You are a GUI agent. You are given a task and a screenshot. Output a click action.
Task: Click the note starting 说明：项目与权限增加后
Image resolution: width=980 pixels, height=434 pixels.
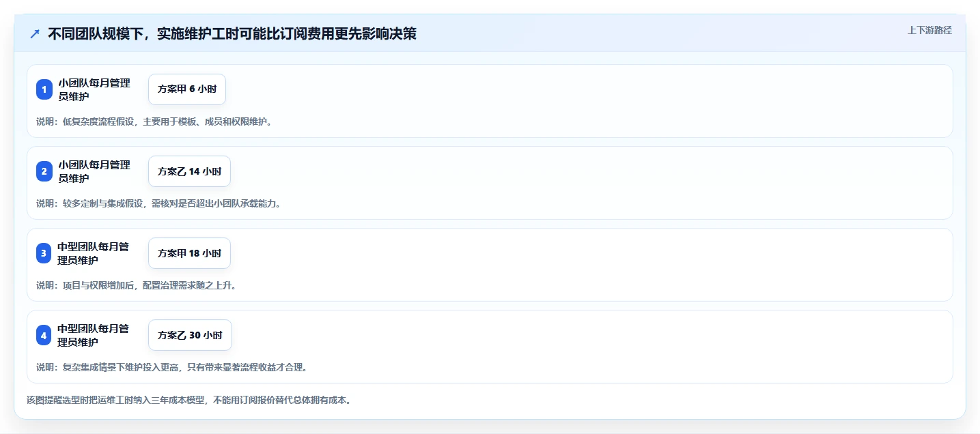[x=137, y=285]
